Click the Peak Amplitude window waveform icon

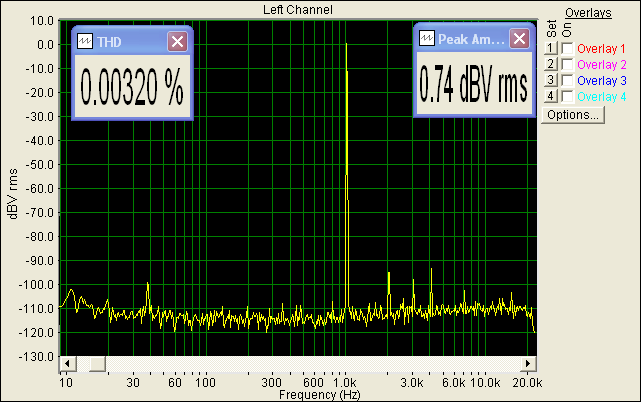[427, 38]
